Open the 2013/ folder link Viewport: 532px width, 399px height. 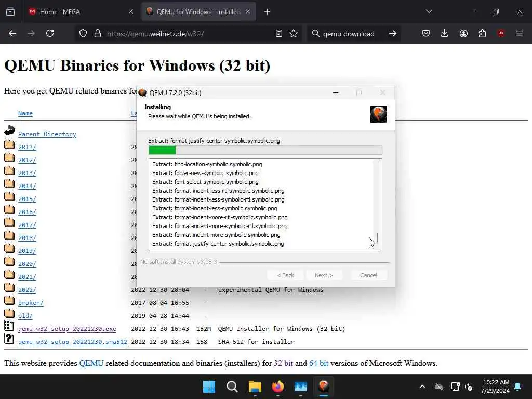pyautogui.click(x=27, y=173)
